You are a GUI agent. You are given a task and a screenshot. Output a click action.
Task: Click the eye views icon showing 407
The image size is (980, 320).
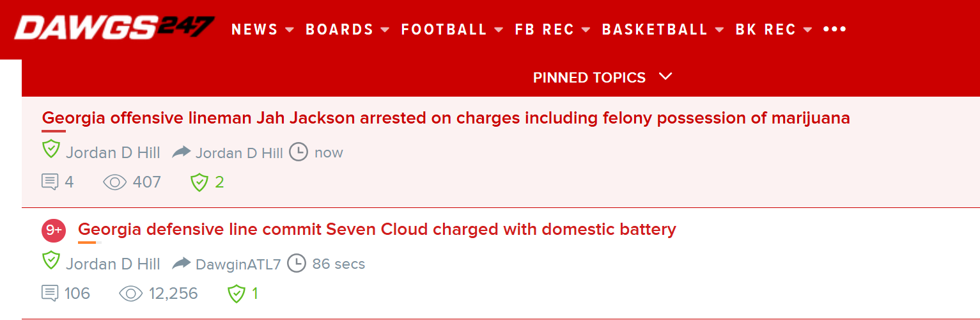pos(115,182)
